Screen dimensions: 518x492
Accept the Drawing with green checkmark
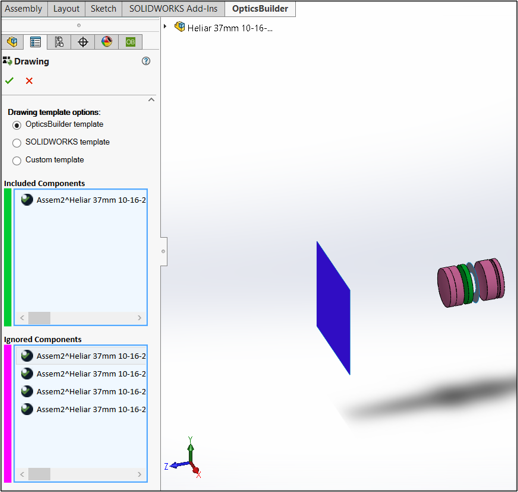(9, 81)
